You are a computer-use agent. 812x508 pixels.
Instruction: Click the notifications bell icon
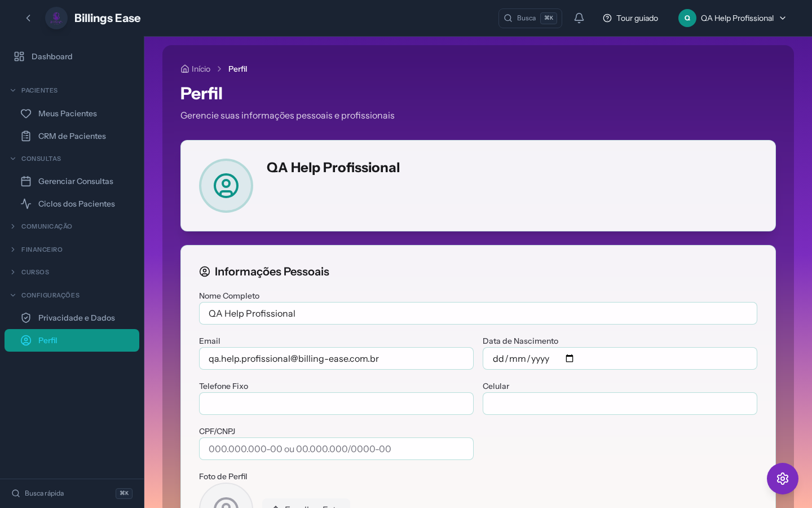tap(579, 18)
